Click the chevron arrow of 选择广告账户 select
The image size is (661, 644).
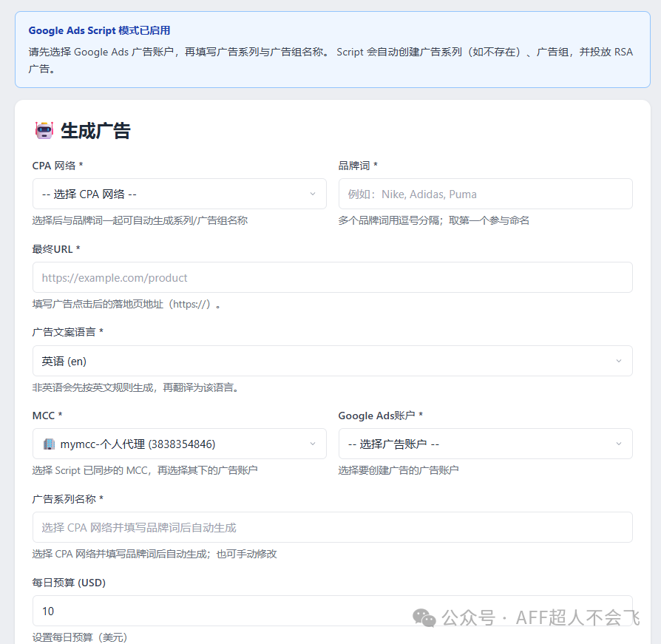pyautogui.click(x=619, y=444)
